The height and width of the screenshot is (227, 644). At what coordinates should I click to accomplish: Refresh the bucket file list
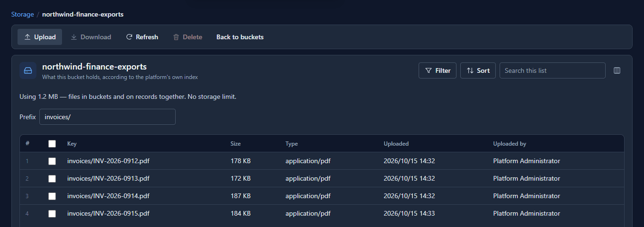[142, 37]
